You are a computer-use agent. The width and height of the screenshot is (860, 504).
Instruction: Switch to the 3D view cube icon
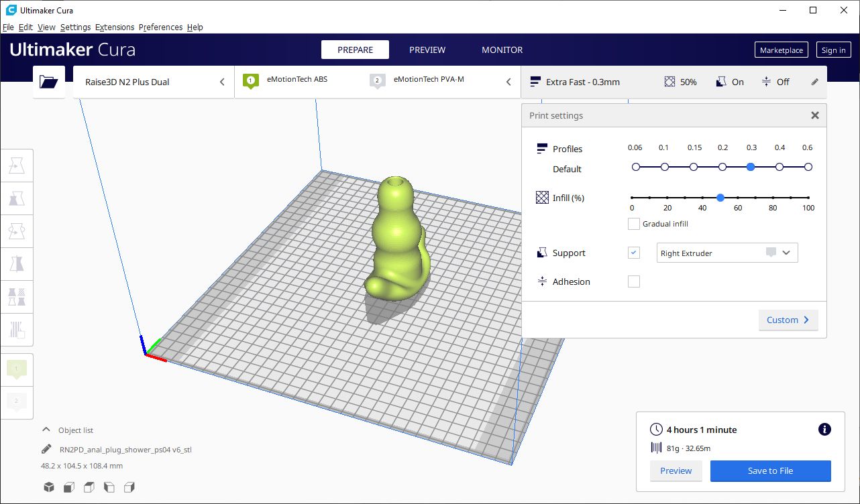[49, 487]
